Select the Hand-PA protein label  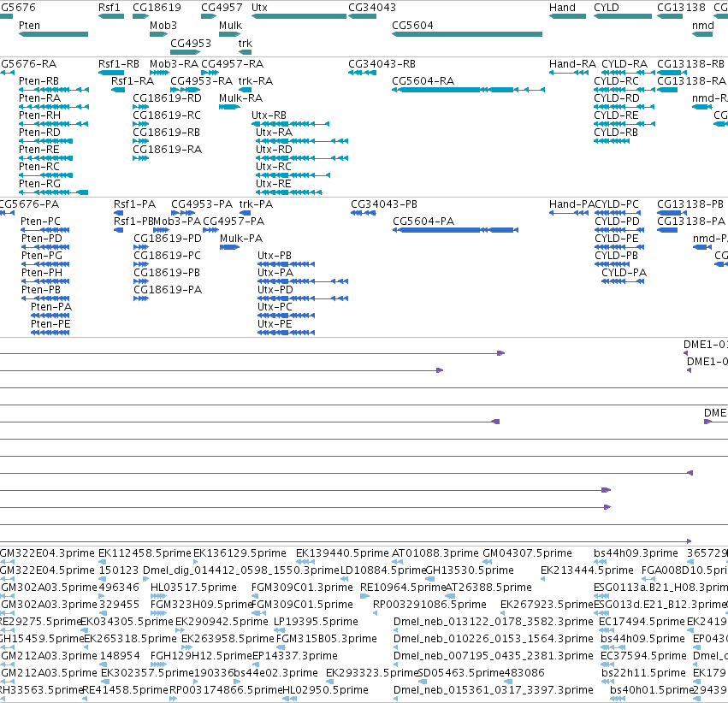(x=571, y=204)
